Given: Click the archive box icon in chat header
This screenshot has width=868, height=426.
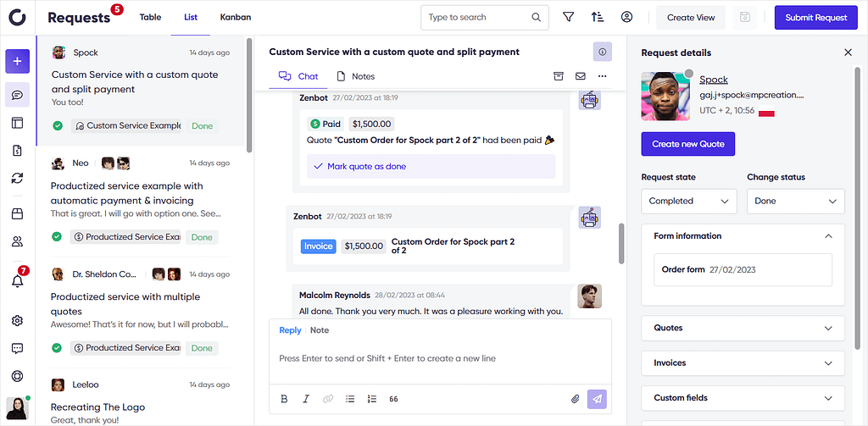Looking at the screenshot, I should click(x=559, y=76).
